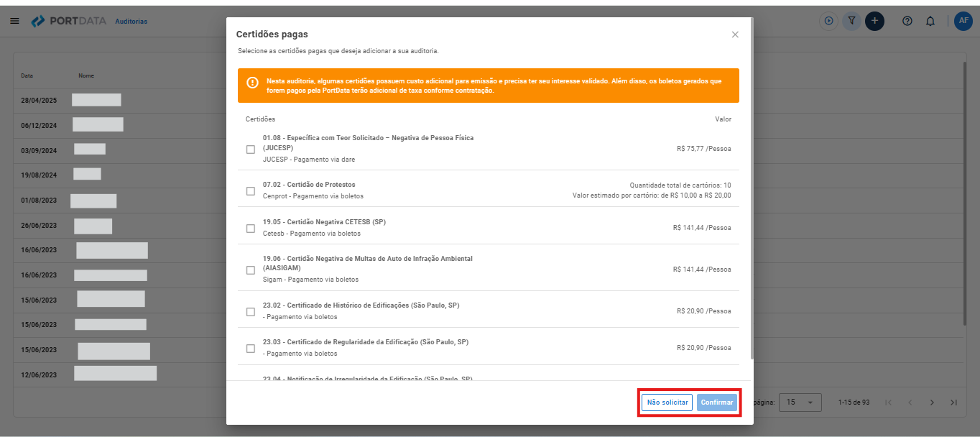Click the plus add-audit icon
The image size is (980, 437).
coord(874,21)
